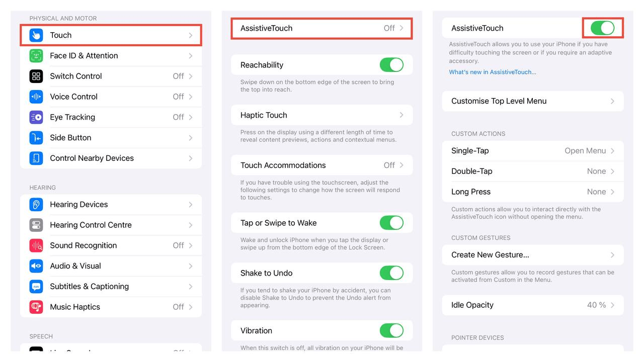The width and height of the screenshot is (644, 362).
Task: Select the Switch Control grid icon
Action: tap(36, 76)
